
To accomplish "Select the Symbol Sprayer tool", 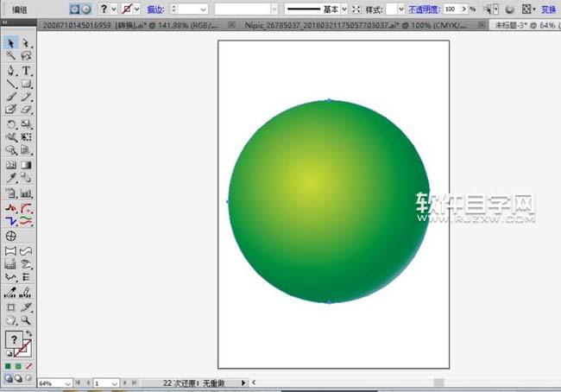I will click(10, 193).
